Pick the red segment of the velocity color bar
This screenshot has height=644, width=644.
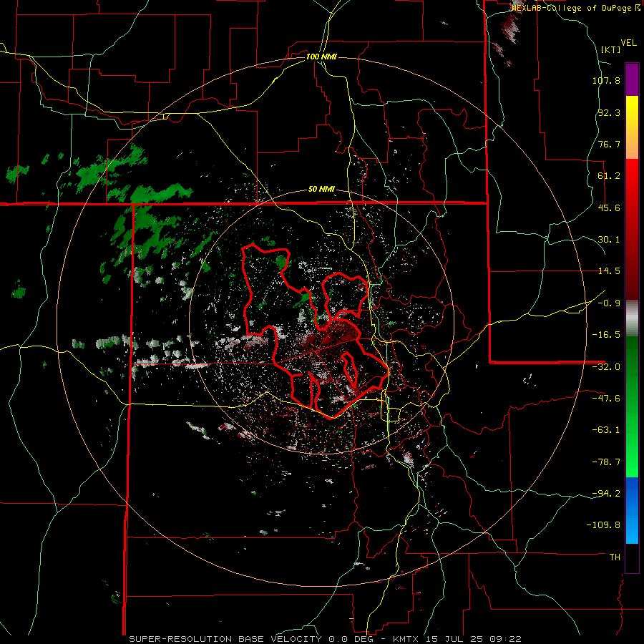tap(632, 229)
